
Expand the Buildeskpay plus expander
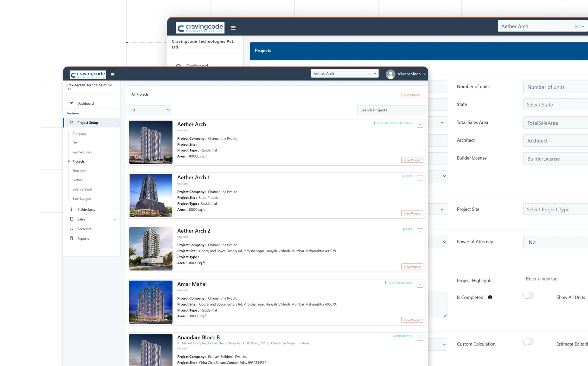pos(115,210)
